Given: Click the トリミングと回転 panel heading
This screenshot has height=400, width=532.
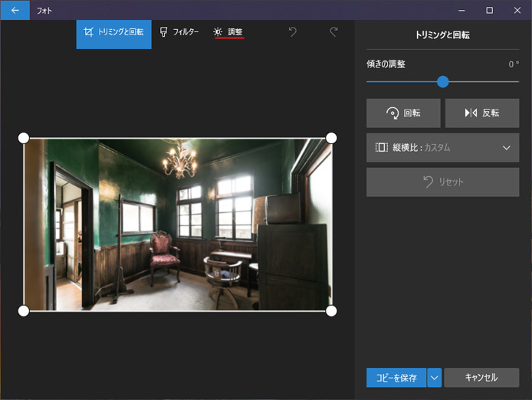Looking at the screenshot, I should 443,35.
